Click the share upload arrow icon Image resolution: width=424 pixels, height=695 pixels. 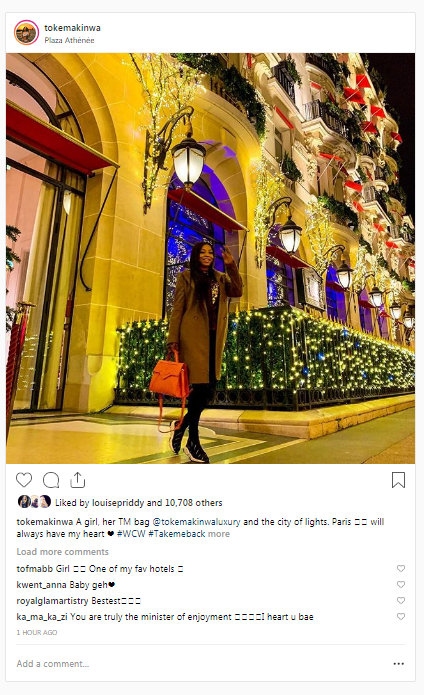coord(78,480)
